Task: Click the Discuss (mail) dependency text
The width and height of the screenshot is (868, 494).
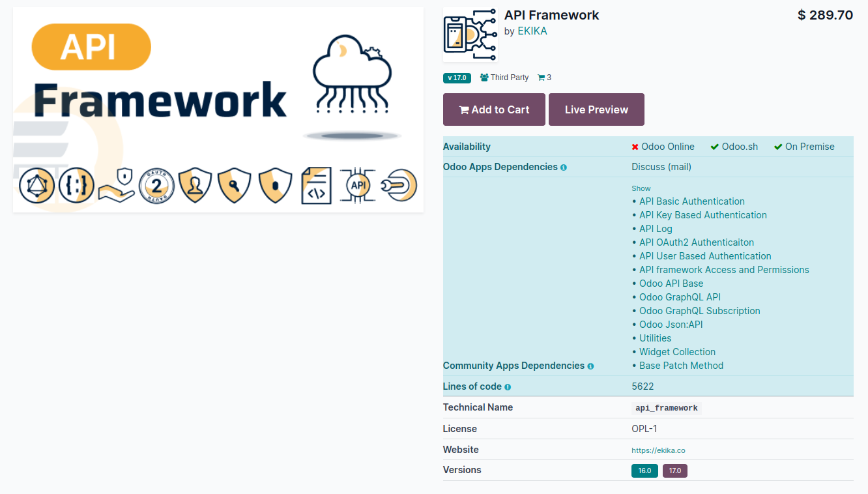Action: click(x=661, y=167)
